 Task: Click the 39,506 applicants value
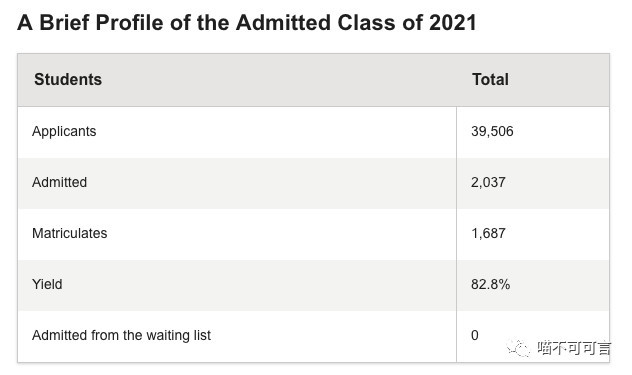click(x=492, y=131)
